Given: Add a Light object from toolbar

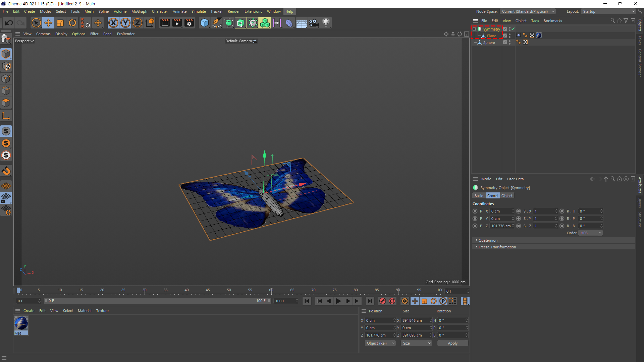Looking at the screenshot, I should click(x=326, y=23).
